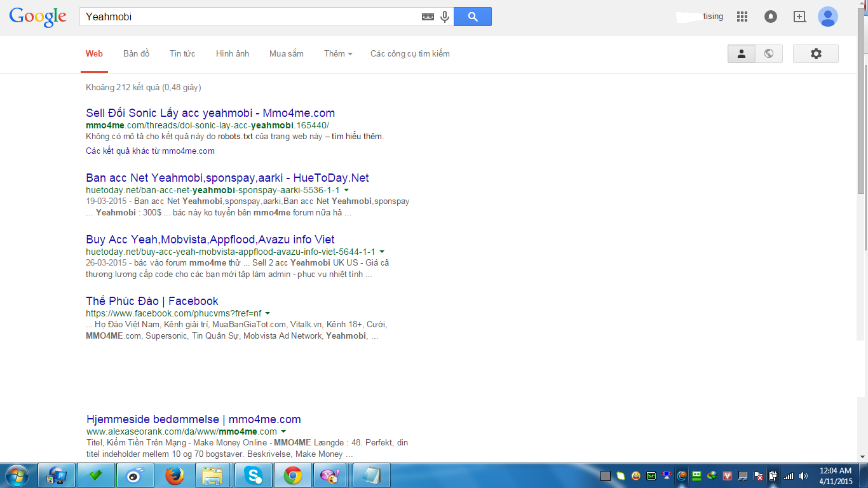
Task: Click the green waveform monitor tray icon
Action: pyautogui.click(x=651, y=476)
